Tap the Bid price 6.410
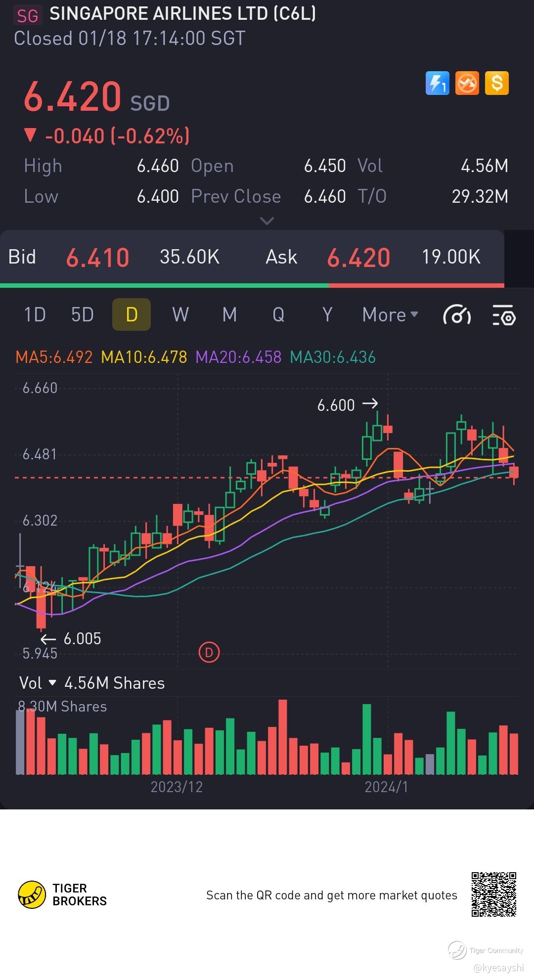 (x=98, y=258)
